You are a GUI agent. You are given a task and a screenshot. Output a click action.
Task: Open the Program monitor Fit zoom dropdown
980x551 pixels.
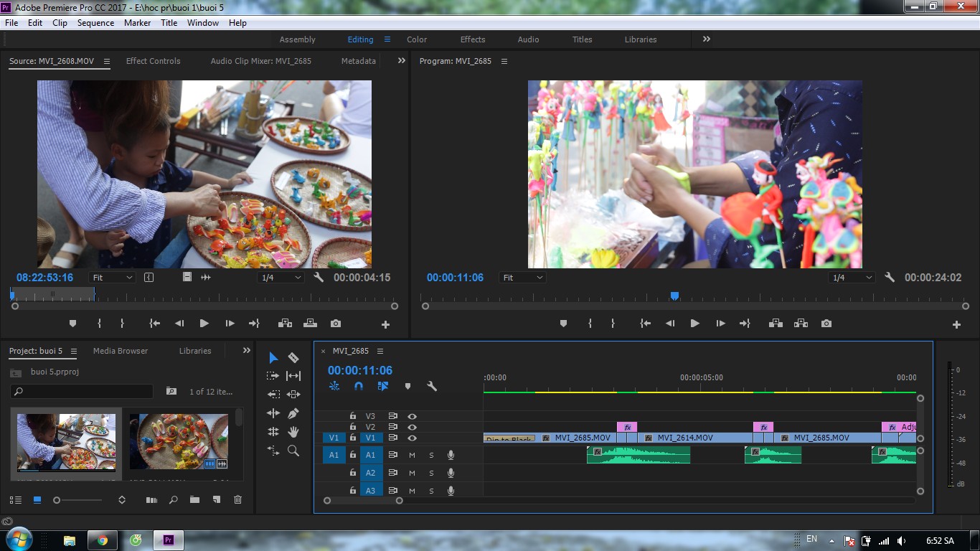coord(522,278)
